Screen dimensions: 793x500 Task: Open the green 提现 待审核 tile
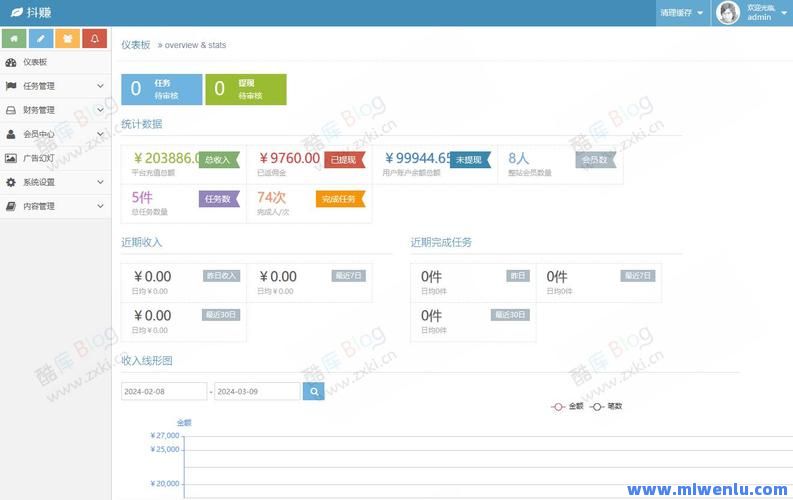[246, 89]
